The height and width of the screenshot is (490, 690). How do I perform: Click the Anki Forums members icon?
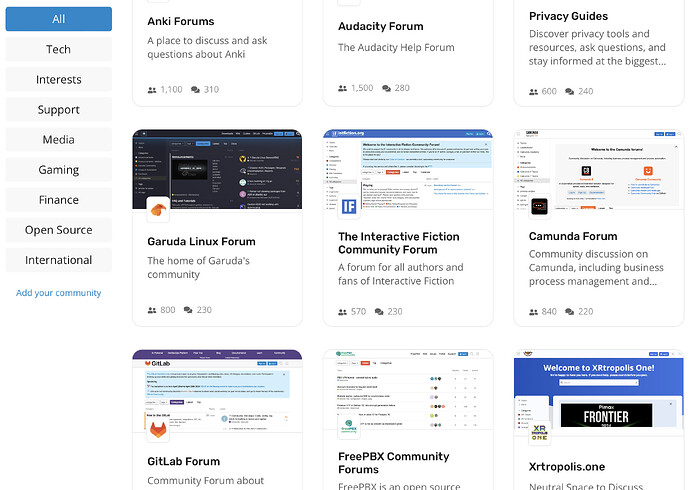152,90
